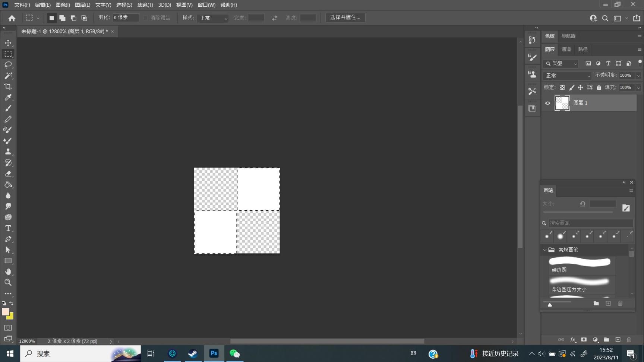Toggle lock all for the layer
The width and height of the screenshot is (644, 362).
(x=599, y=88)
